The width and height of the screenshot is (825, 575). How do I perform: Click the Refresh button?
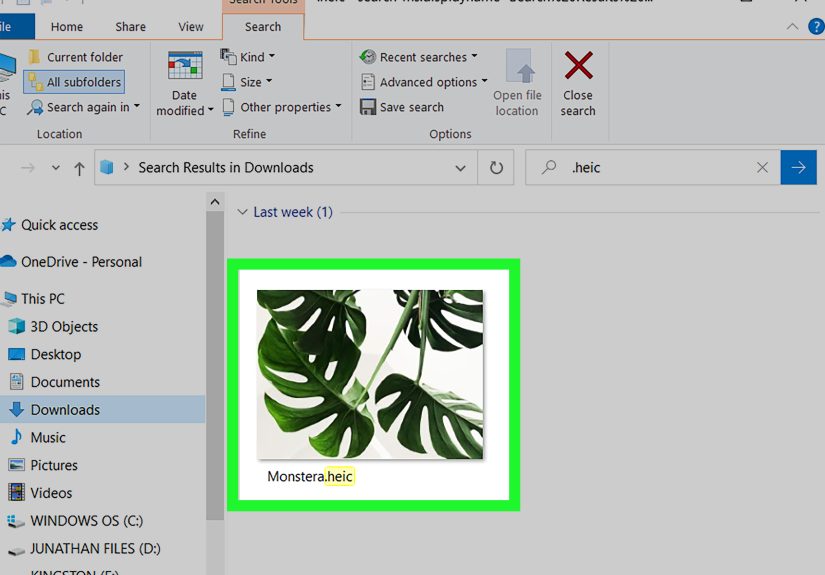tap(496, 168)
